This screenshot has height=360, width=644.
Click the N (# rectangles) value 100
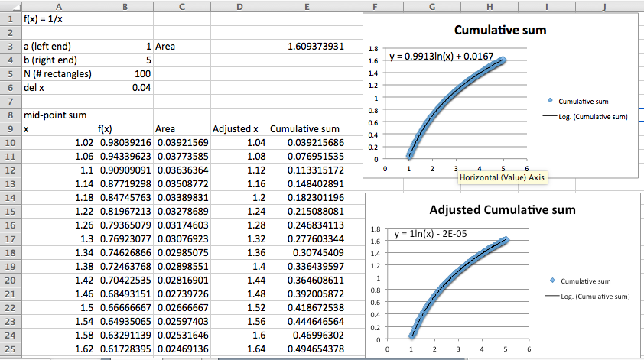click(x=124, y=74)
